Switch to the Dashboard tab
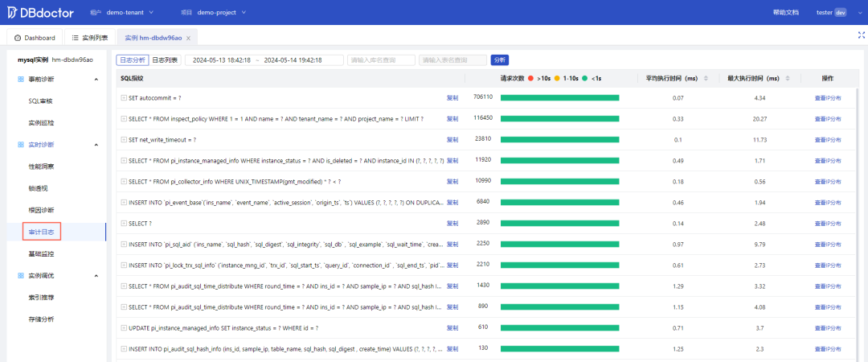The height and width of the screenshot is (362, 868). (x=35, y=38)
